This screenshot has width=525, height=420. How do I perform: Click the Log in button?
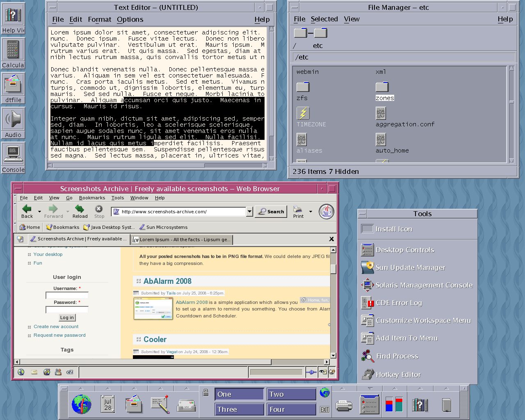pos(67,317)
